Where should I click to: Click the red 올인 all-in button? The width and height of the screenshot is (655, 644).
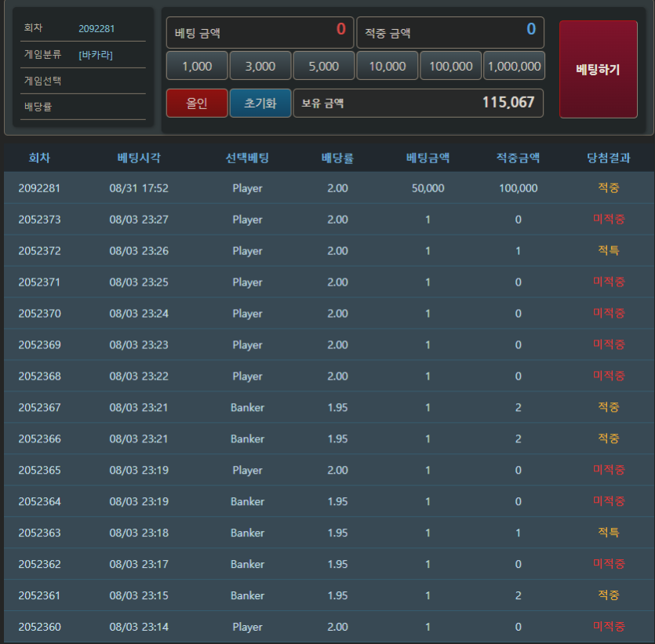coord(197,104)
